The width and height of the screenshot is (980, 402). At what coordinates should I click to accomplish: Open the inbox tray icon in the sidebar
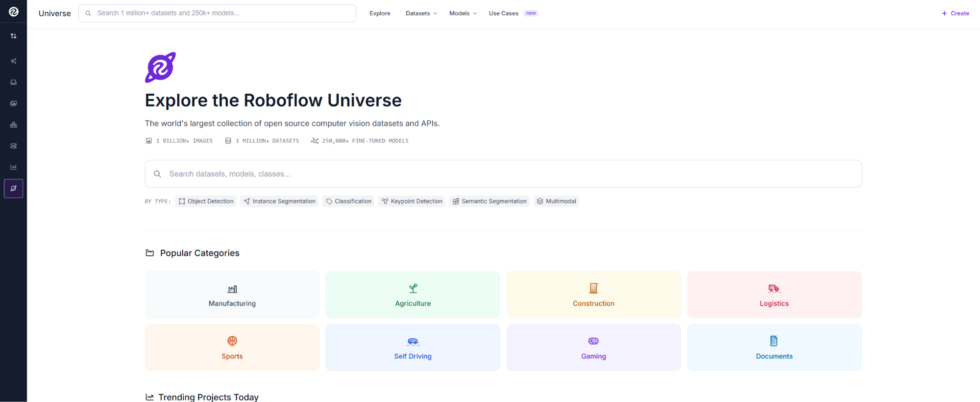coord(14,82)
